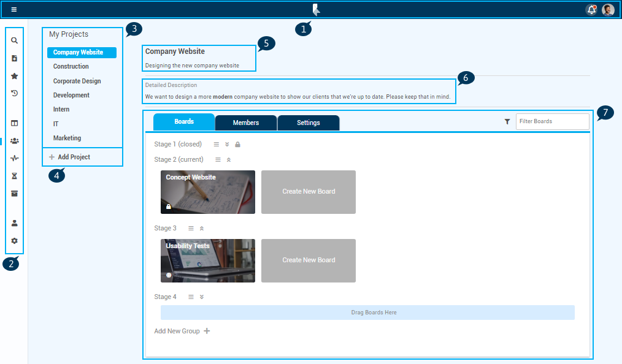Open the hourglass time tracking icon
Screen dimensions: 622x364
(14, 176)
